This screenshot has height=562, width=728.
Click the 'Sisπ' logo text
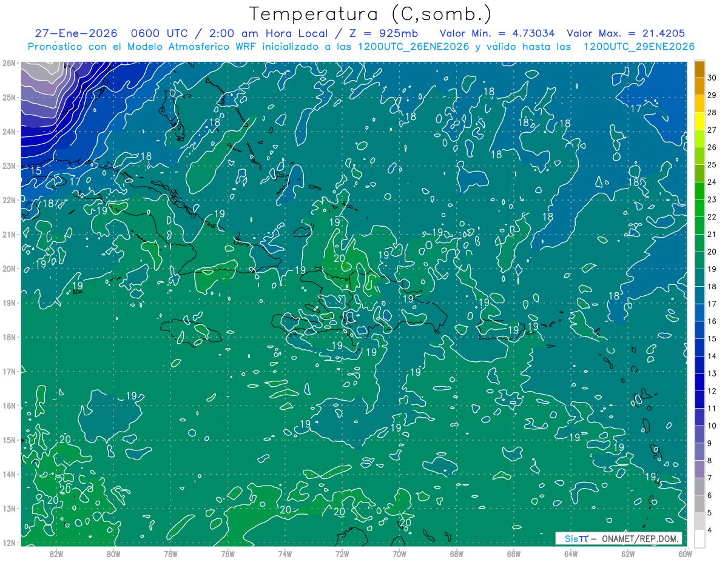point(576,538)
